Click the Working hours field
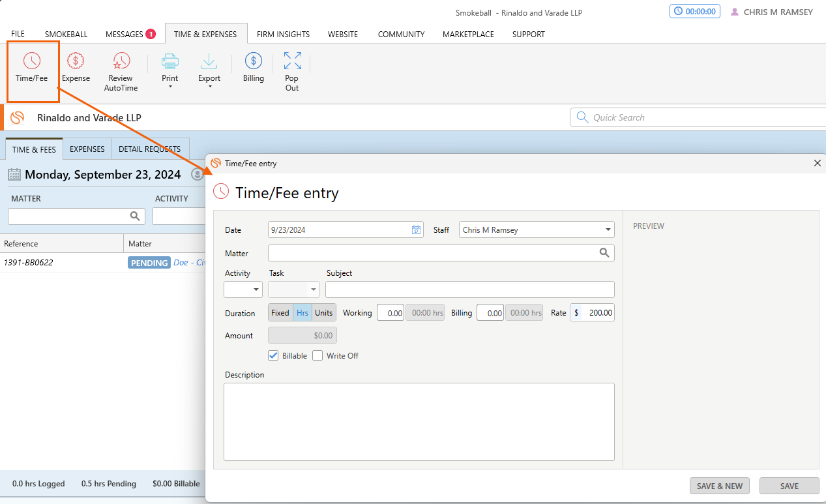 391,313
